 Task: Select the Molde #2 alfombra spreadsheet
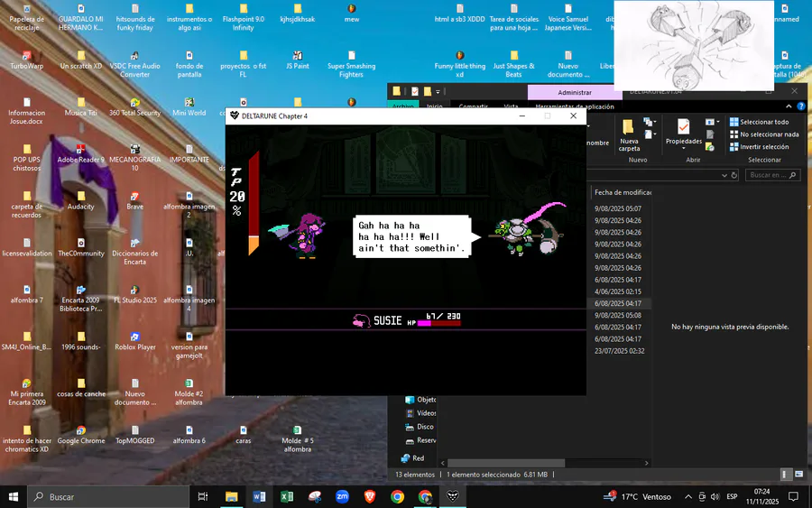(189, 392)
